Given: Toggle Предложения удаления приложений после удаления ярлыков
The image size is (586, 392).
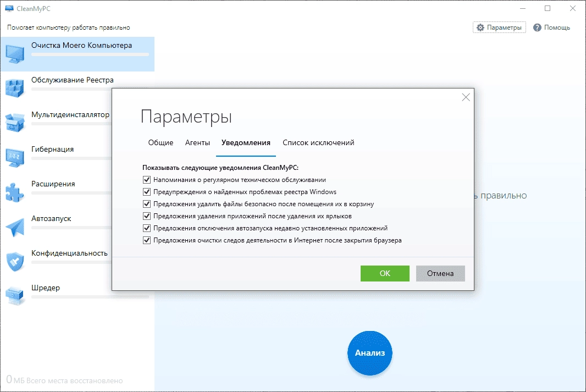Looking at the screenshot, I should click(x=146, y=216).
